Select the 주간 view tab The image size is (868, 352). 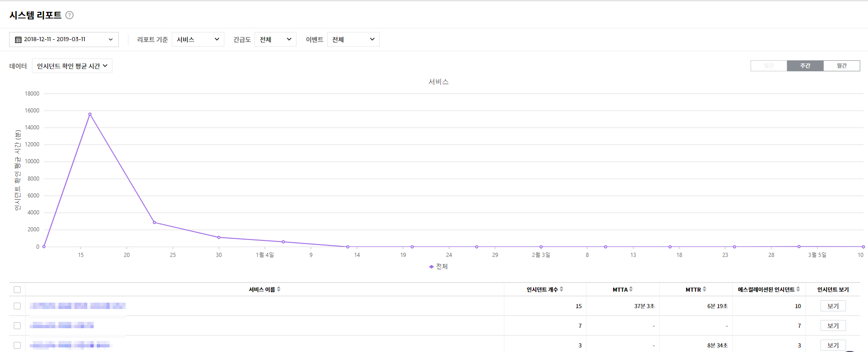coord(805,66)
